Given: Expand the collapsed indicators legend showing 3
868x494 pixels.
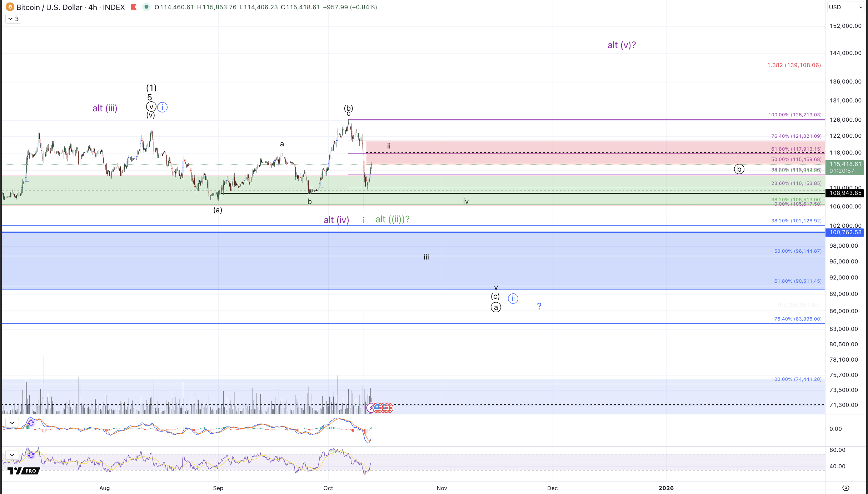Looking at the screenshot, I should coord(13,19).
